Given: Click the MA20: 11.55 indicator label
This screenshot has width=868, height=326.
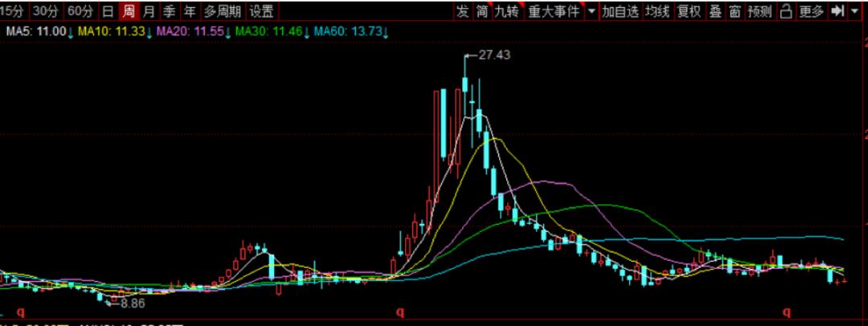Looking at the screenshot, I should tap(193, 32).
